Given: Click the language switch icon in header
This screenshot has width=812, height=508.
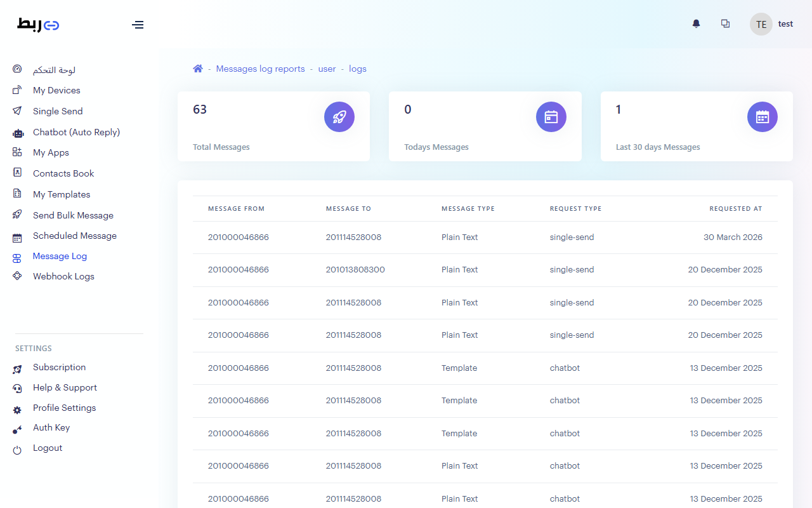Looking at the screenshot, I should click(725, 24).
